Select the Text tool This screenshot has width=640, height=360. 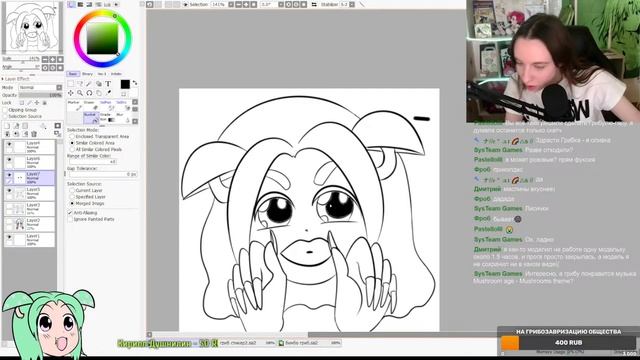point(108,84)
